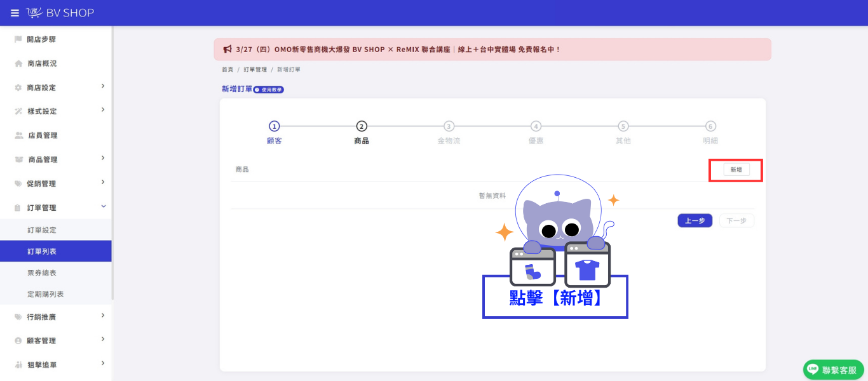Expand the 商品管理 chevron
Screen dimensions: 868x381
tap(103, 158)
